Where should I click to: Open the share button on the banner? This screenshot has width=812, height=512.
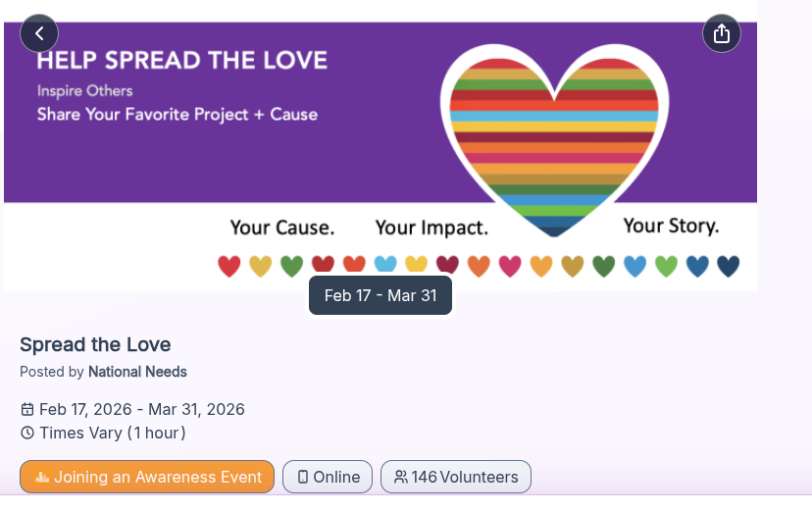pyautogui.click(x=722, y=33)
